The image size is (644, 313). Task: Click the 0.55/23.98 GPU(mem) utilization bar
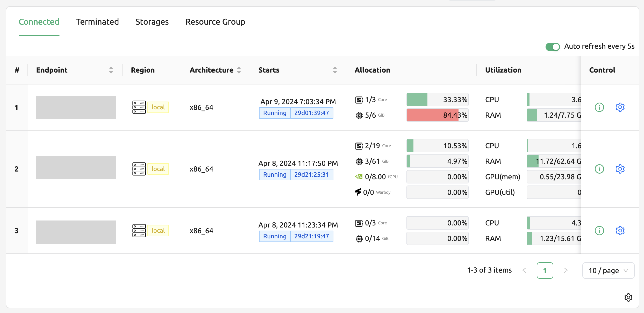[x=554, y=177]
